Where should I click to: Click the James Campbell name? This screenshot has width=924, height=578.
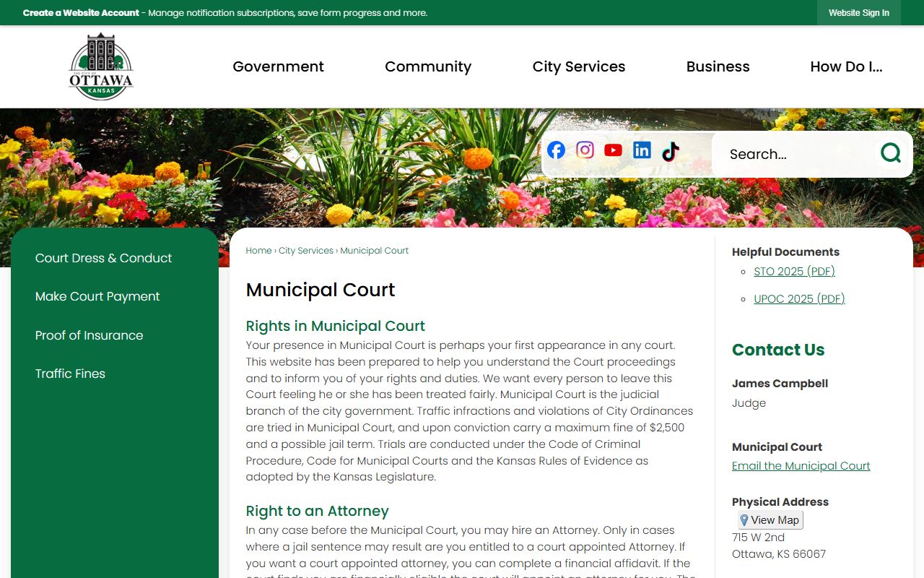click(x=780, y=384)
